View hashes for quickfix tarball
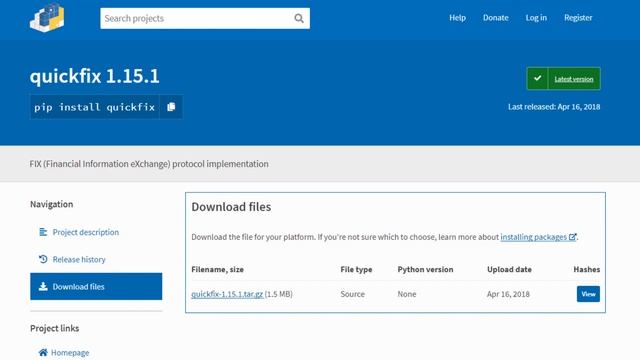Image resolution: width=640 pixels, height=360 pixels. pyautogui.click(x=588, y=294)
